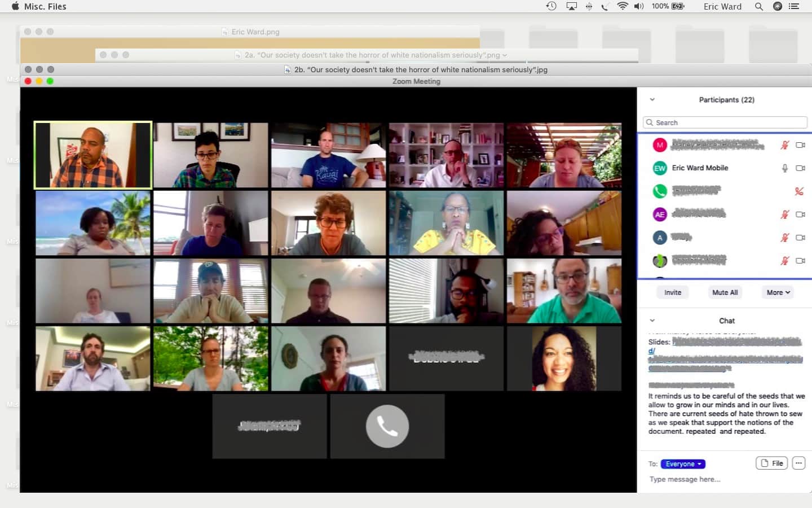
Task: Open Spotlight search in the menu bar
Action: [759, 7]
